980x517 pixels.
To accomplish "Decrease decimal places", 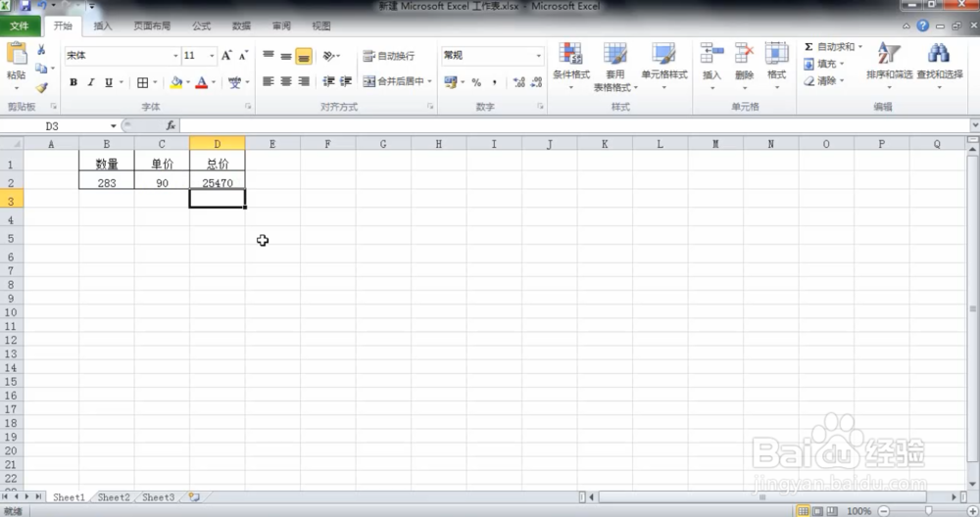I will (536, 82).
